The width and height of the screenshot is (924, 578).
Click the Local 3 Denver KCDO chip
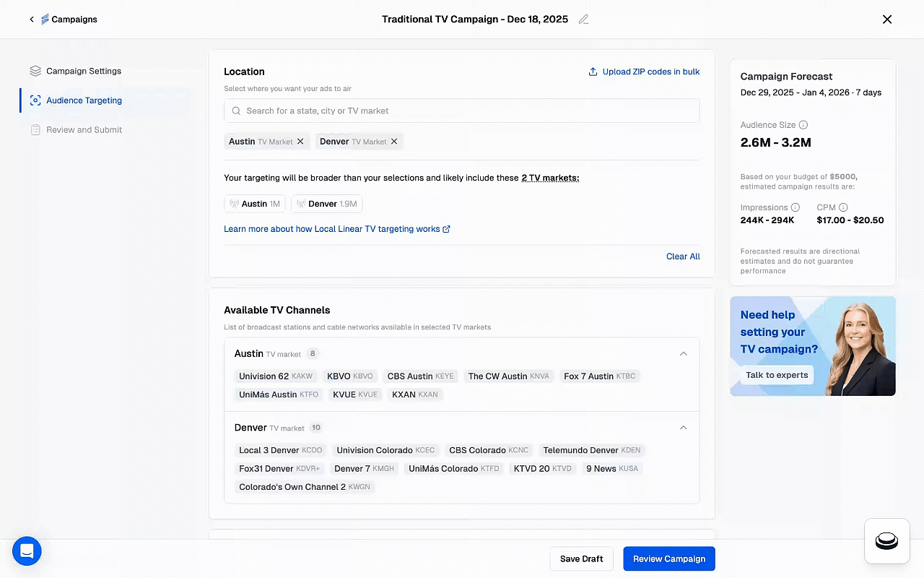[281, 450]
